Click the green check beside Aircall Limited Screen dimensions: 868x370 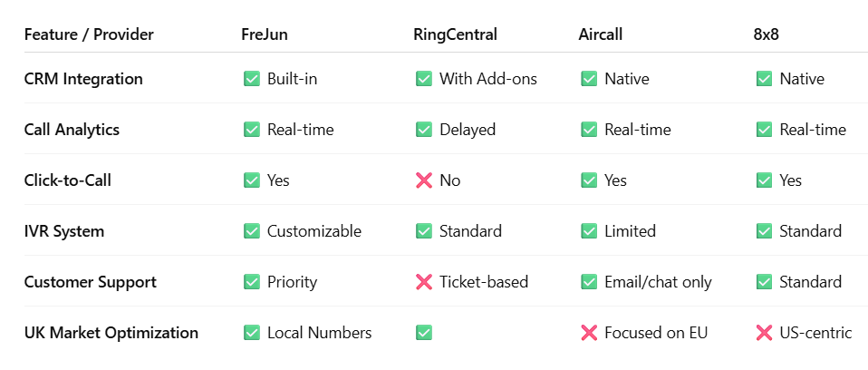(x=589, y=231)
